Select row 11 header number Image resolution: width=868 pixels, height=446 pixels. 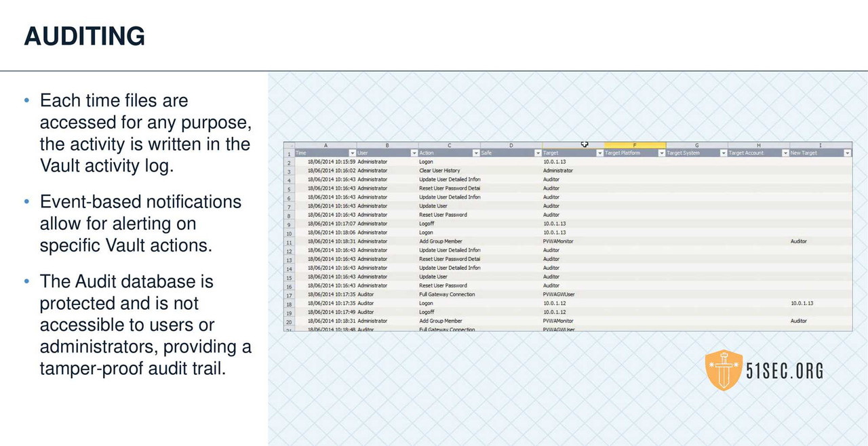pos(289,242)
